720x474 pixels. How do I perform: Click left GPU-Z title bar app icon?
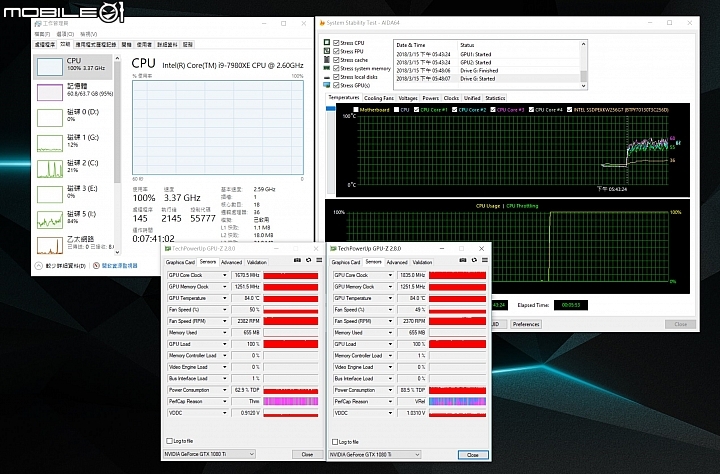point(168,248)
